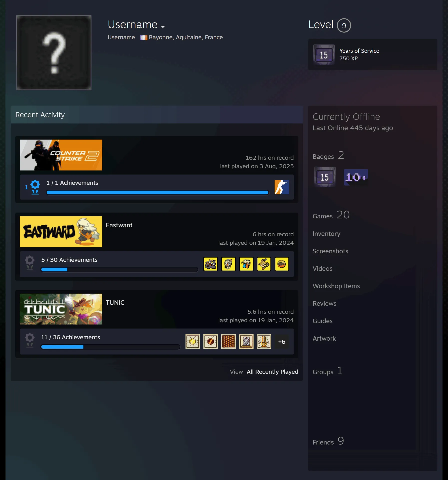Image resolution: width=448 pixels, height=480 pixels.
Task: Click the Counter-Strike achievement icon
Action: pyautogui.click(x=282, y=187)
